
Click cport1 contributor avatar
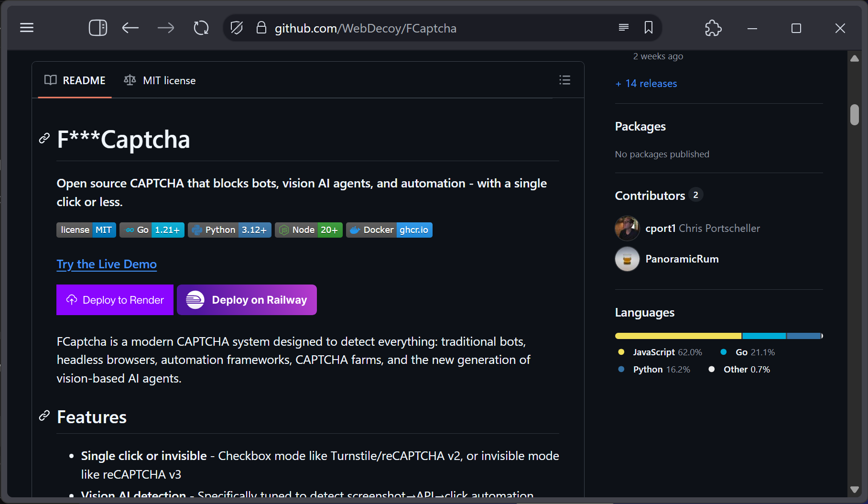click(x=627, y=228)
